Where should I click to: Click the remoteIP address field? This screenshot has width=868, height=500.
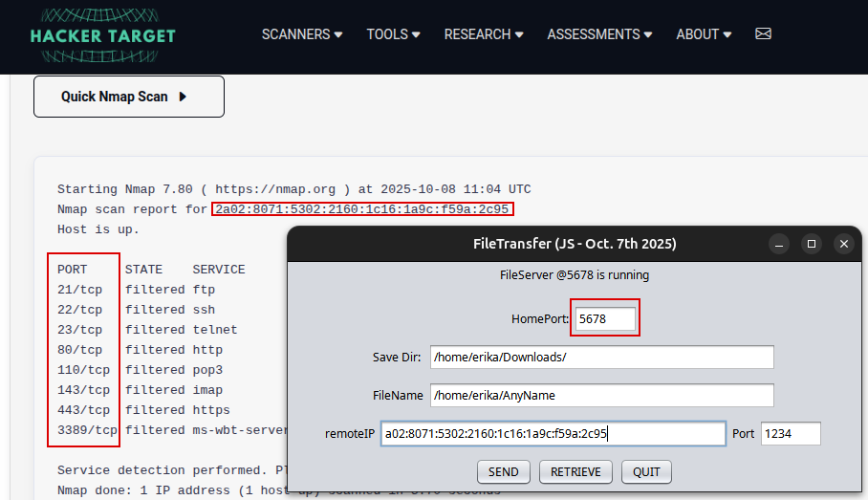pos(553,433)
